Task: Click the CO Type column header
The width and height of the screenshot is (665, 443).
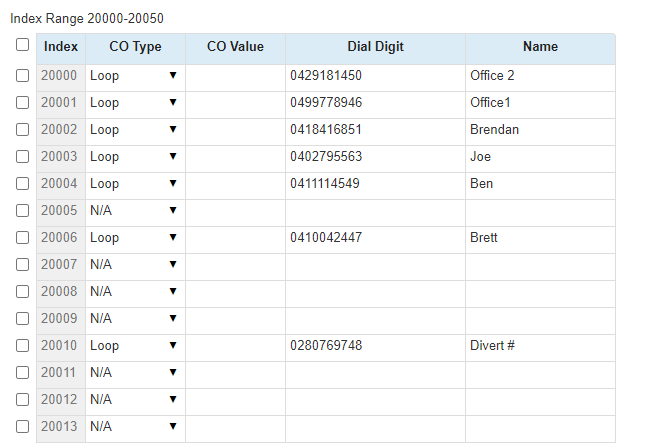Action: click(135, 47)
